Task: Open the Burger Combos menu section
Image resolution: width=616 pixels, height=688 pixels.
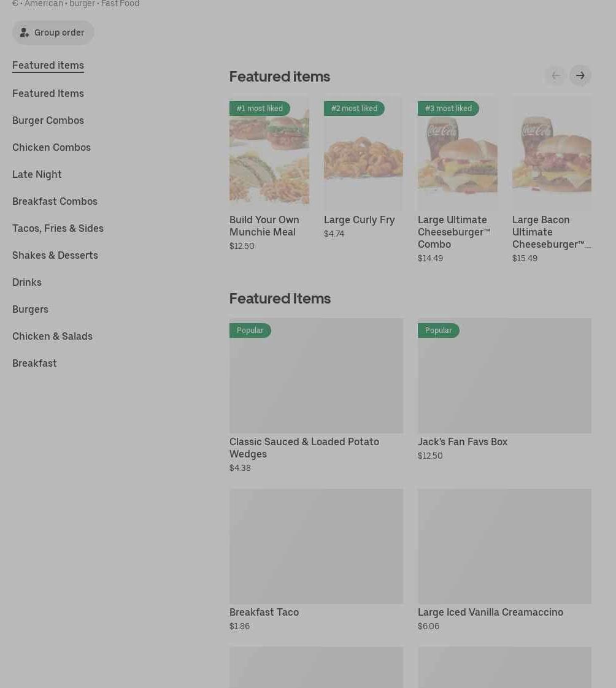Action: (48, 120)
